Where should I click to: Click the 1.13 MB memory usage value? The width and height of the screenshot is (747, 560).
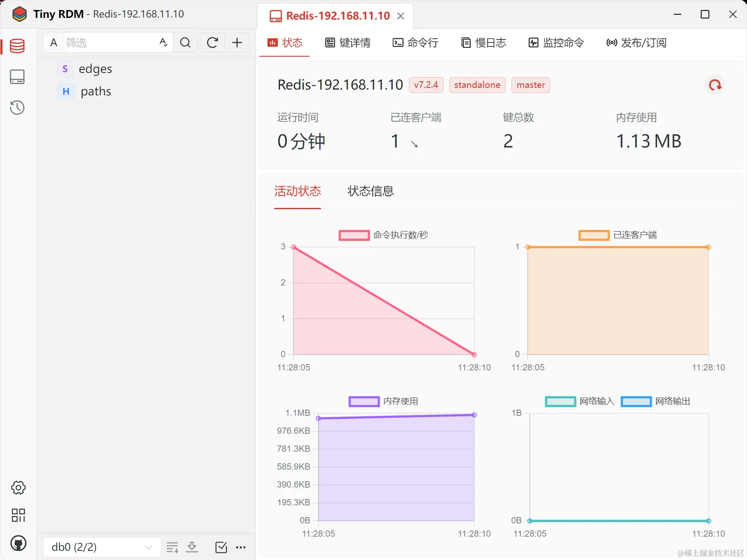(649, 141)
